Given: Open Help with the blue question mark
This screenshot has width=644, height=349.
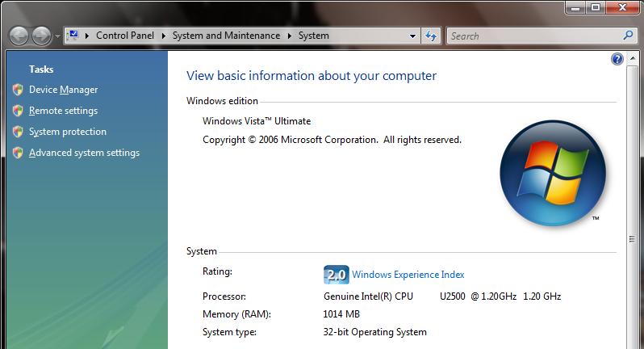Looking at the screenshot, I should pyautogui.click(x=617, y=59).
